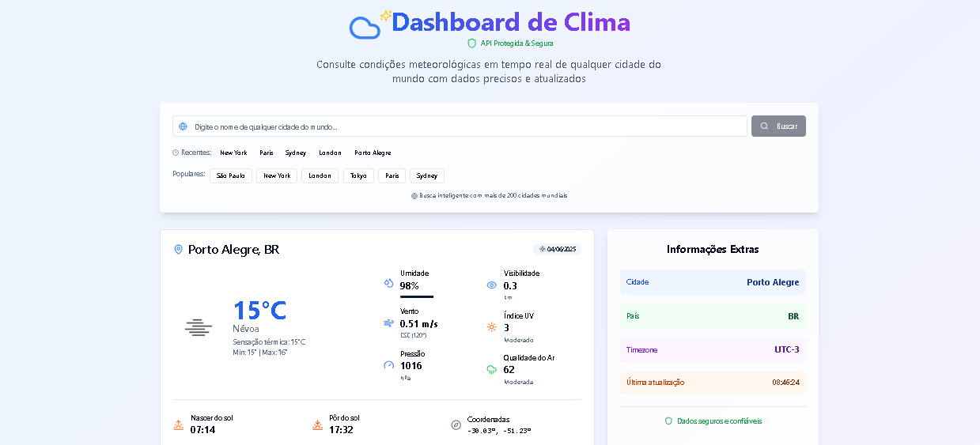This screenshot has height=445, width=980.
Task: Click the 04/06/2025 date badge
Action: (557, 249)
